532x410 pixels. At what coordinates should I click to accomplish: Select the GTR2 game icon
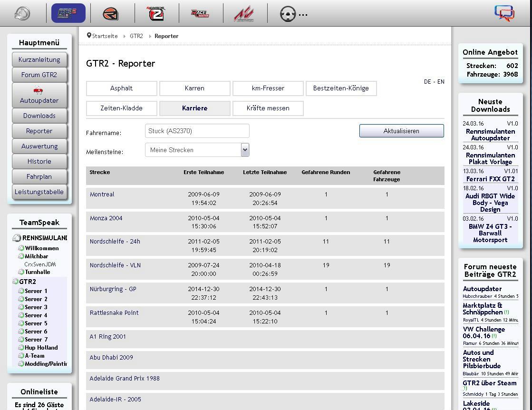pos(68,13)
